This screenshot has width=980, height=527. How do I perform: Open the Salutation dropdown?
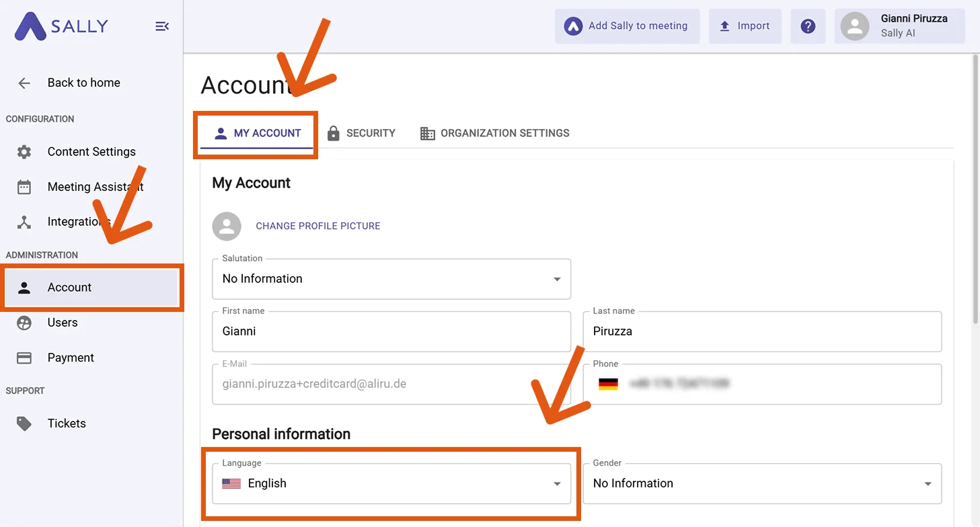pyautogui.click(x=391, y=279)
